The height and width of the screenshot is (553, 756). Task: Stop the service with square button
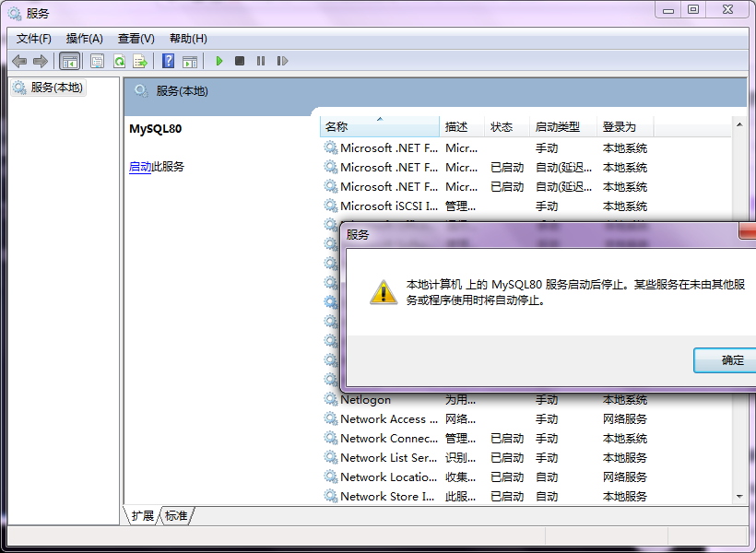[240, 61]
